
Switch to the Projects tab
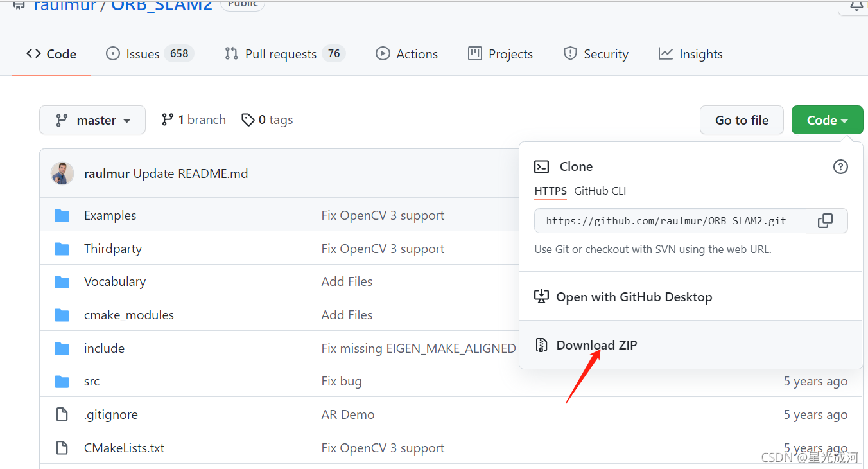(501, 54)
